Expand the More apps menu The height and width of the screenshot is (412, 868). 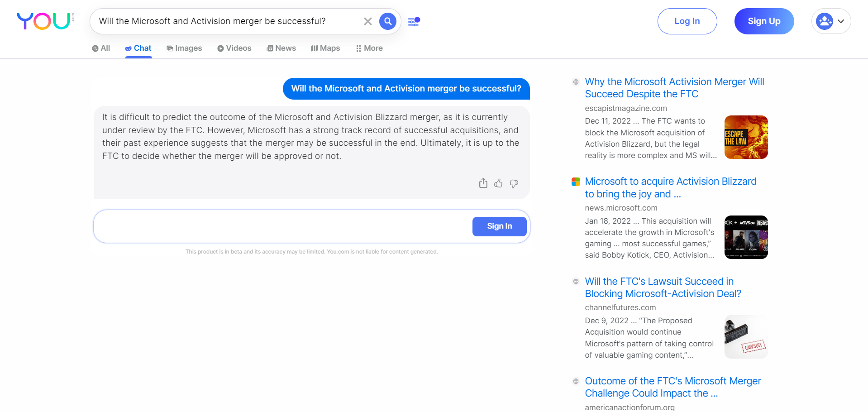369,48
